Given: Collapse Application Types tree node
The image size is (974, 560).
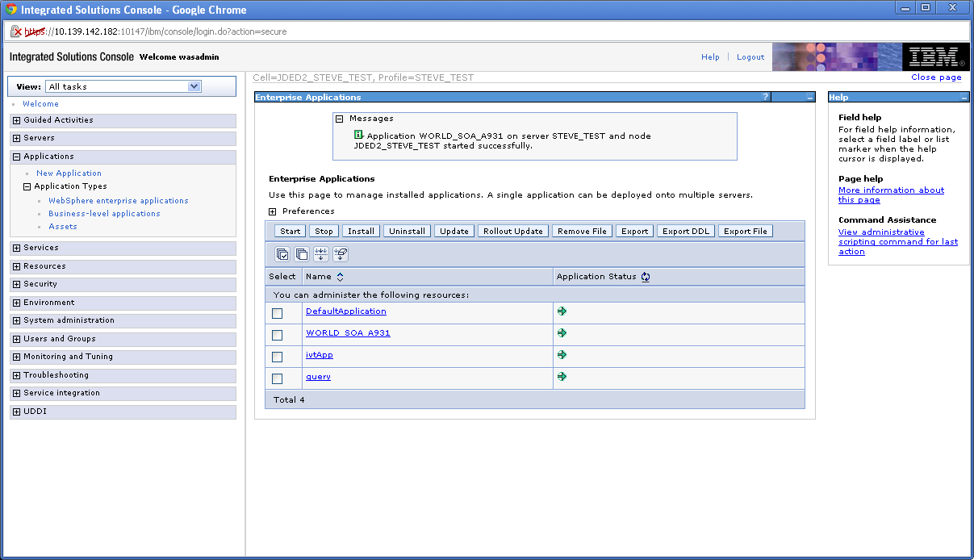Looking at the screenshot, I should pos(27,186).
